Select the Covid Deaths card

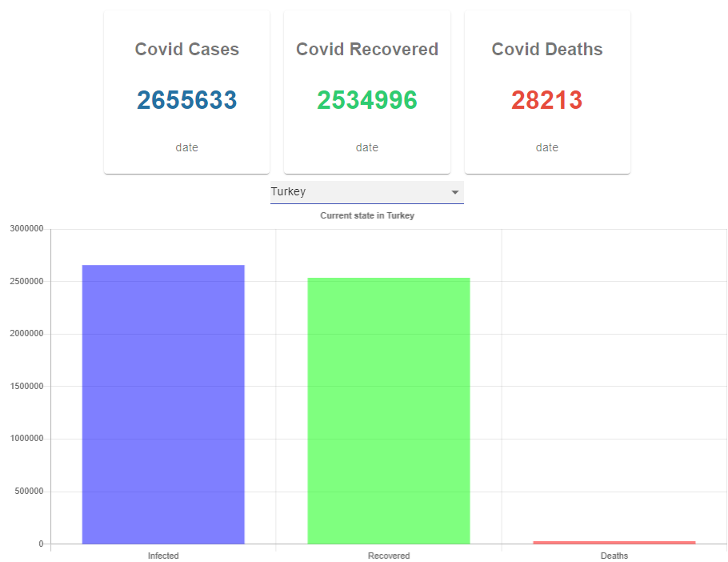[x=546, y=90]
